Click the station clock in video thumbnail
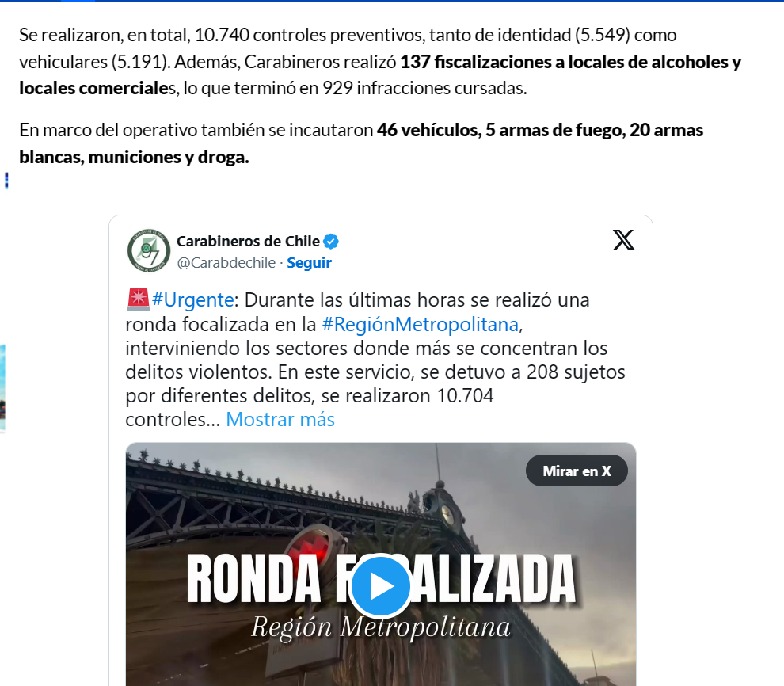The height and width of the screenshot is (686, 784). 447,513
